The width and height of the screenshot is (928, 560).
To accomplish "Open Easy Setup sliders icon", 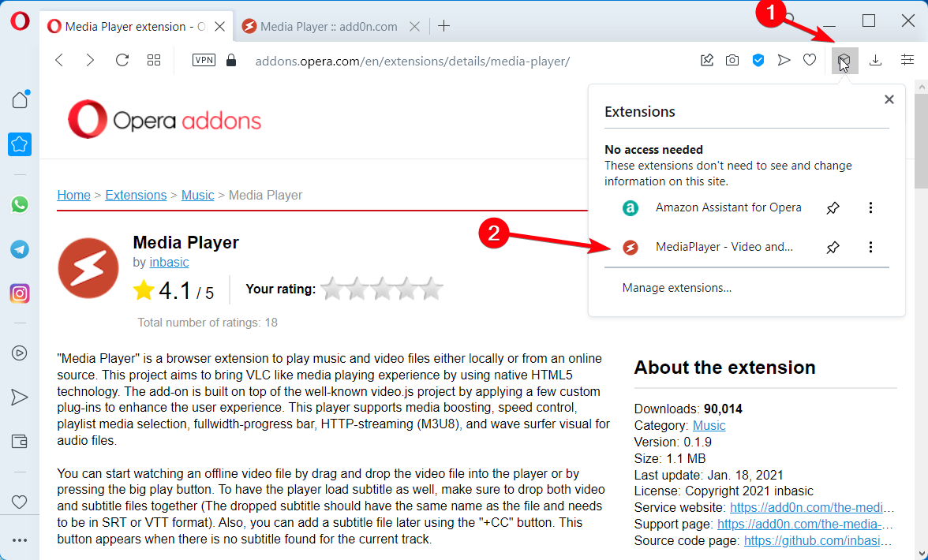I will click(907, 60).
